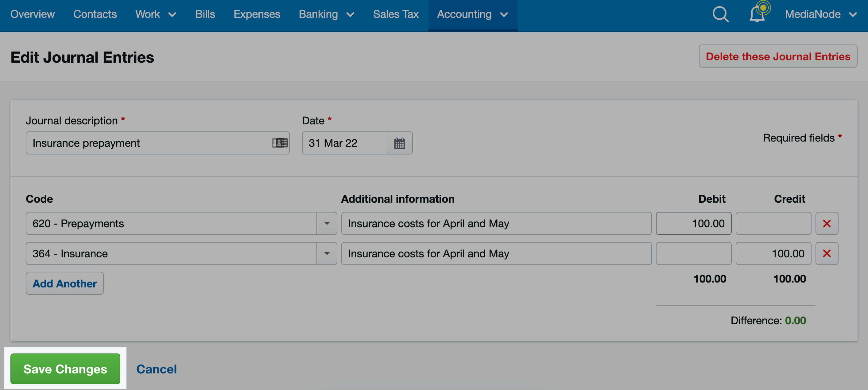868x390 pixels.
Task: Click the Add Another button
Action: 65,283
